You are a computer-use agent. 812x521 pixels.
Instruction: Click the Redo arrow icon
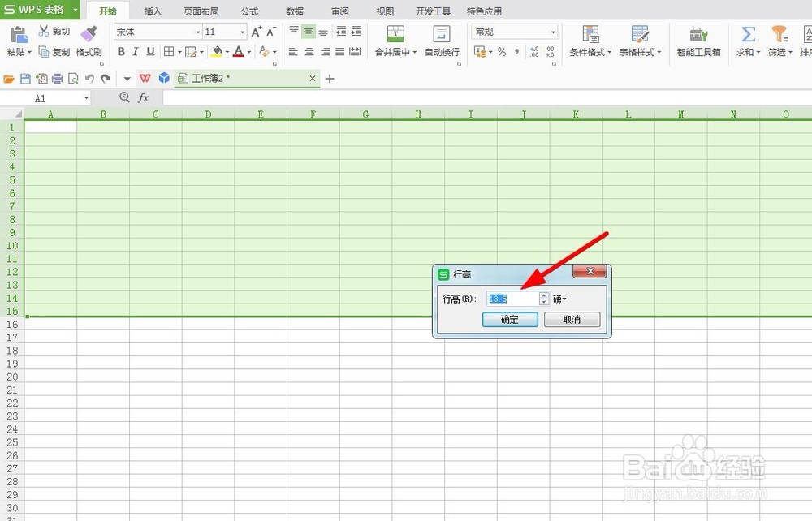pyautogui.click(x=106, y=79)
